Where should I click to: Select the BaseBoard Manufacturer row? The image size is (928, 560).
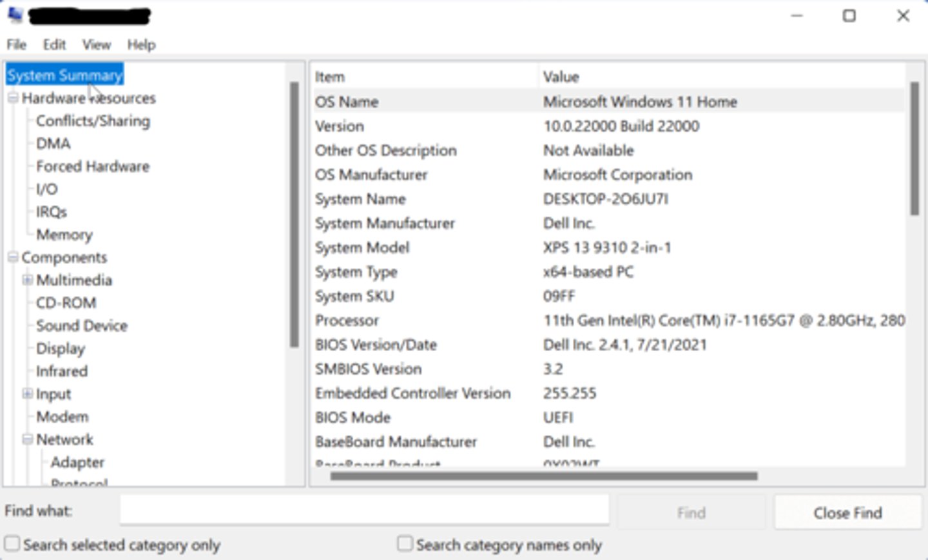point(608,442)
